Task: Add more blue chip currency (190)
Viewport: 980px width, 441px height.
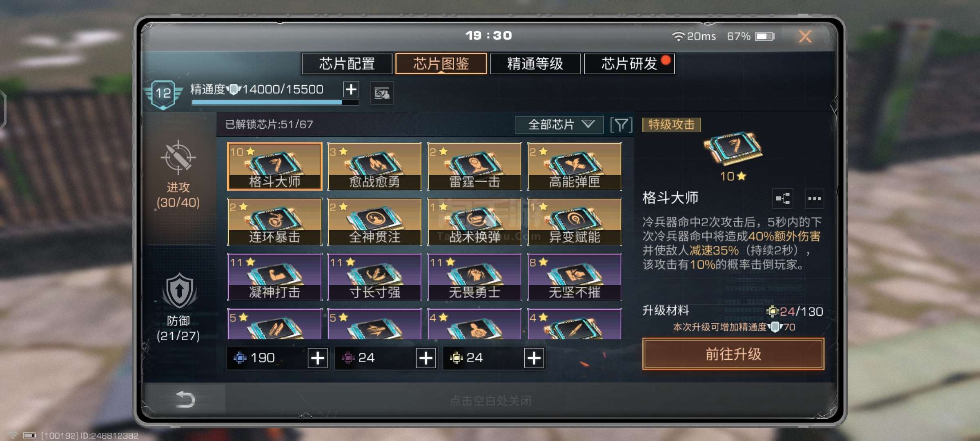Action: tap(318, 358)
